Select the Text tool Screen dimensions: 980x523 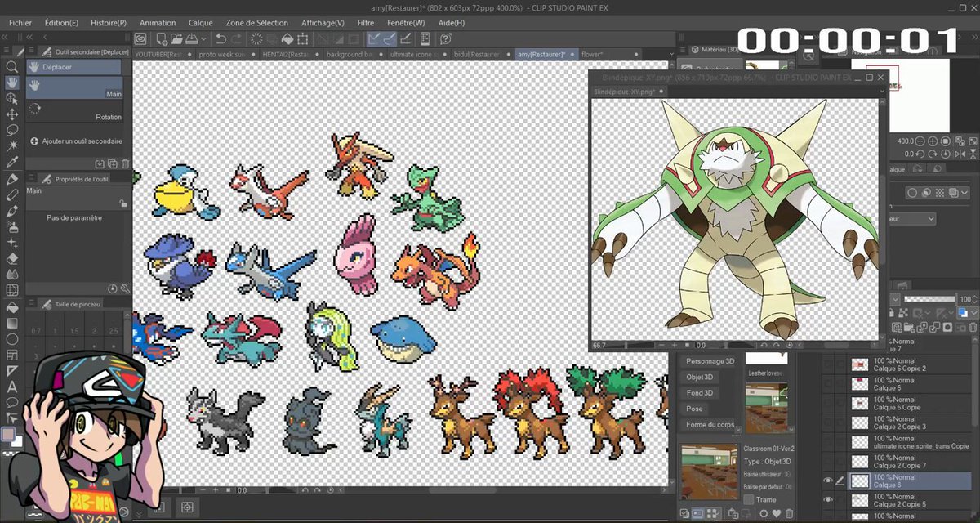point(11,387)
